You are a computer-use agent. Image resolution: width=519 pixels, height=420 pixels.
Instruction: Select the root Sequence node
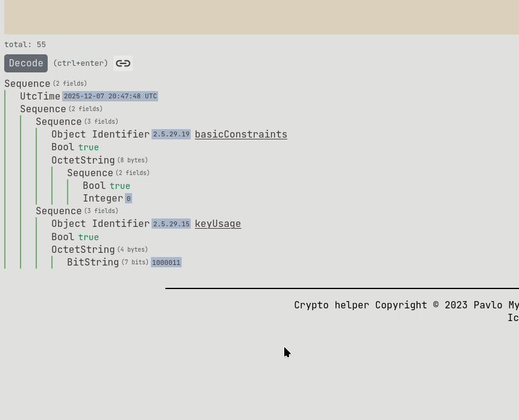coord(27,84)
